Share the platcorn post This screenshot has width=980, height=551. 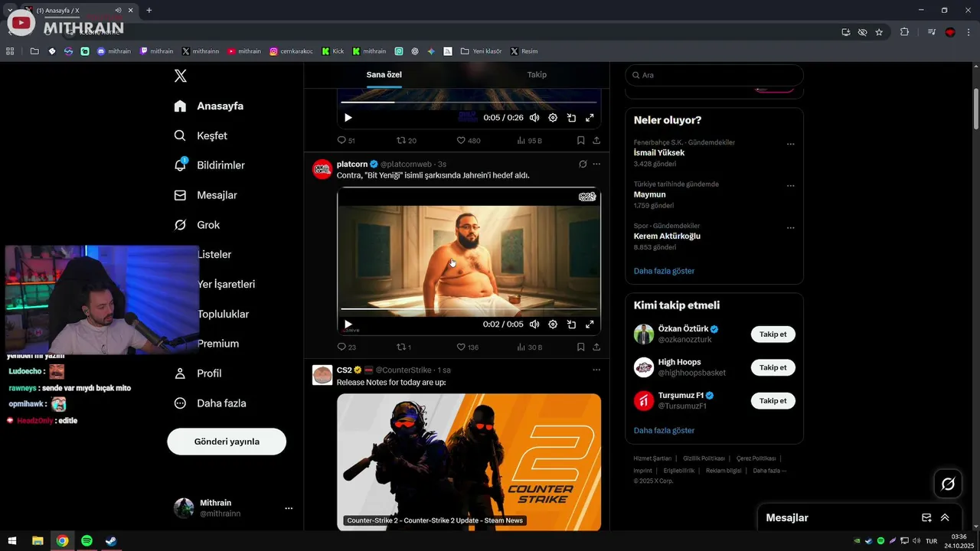tap(596, 347)
